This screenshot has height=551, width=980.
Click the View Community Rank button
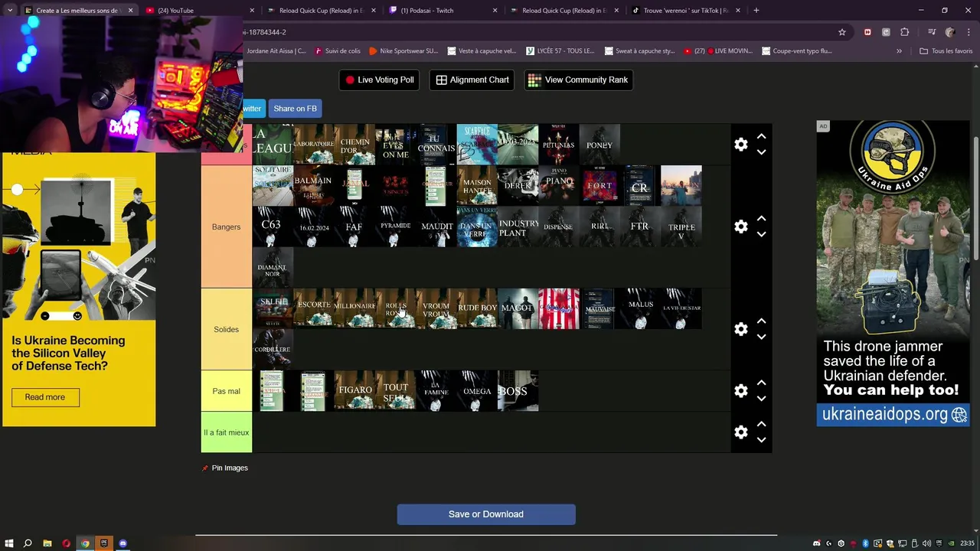tap(578, 80)
